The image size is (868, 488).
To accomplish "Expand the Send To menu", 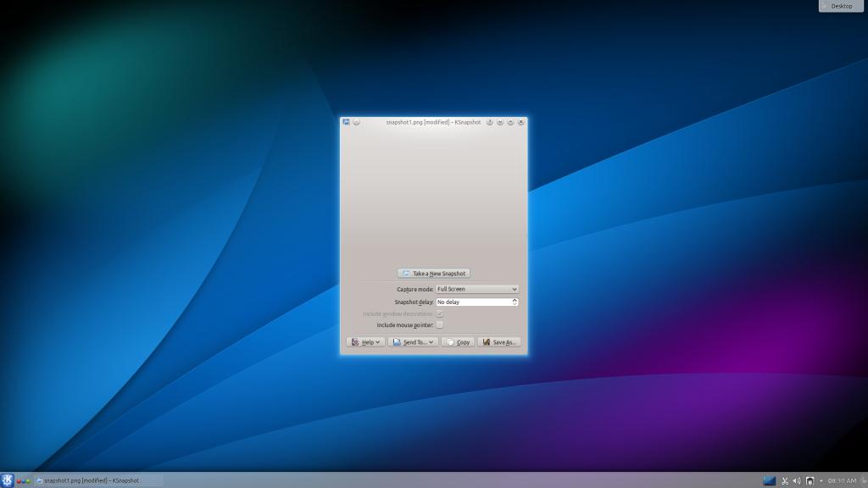I will pos(413,342).
